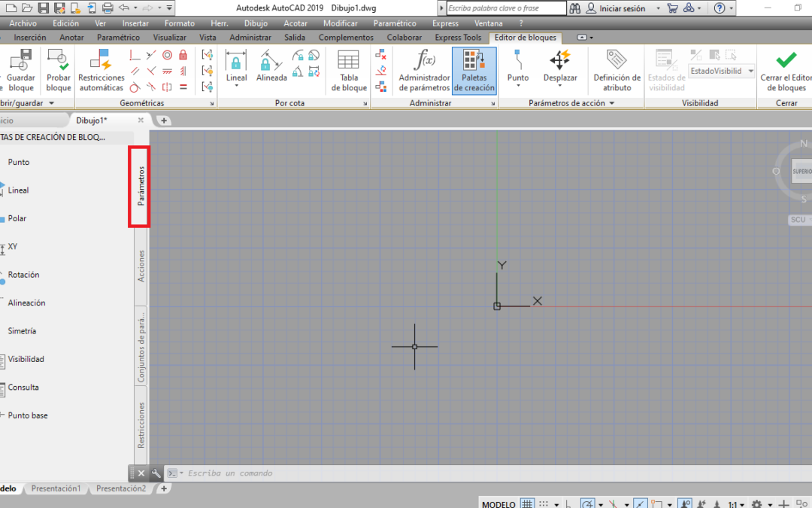Click the status bar gear workspace icon
Image resolution: width=812 pixels, height=508 pixels.
click(756, 503)
